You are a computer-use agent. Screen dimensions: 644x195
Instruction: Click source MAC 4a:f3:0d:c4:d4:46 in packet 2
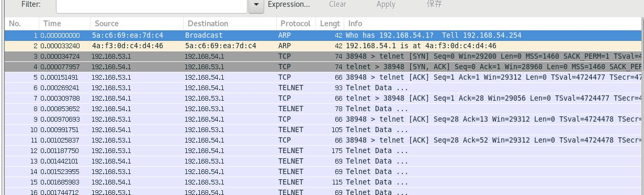(x=128, y=46)
